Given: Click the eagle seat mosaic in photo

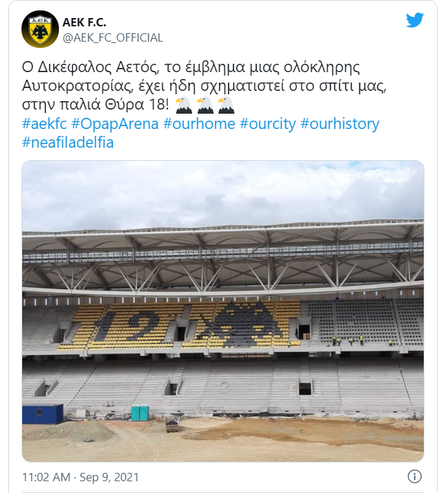Looking at the screenshot, I should click(x=243, y=323).
